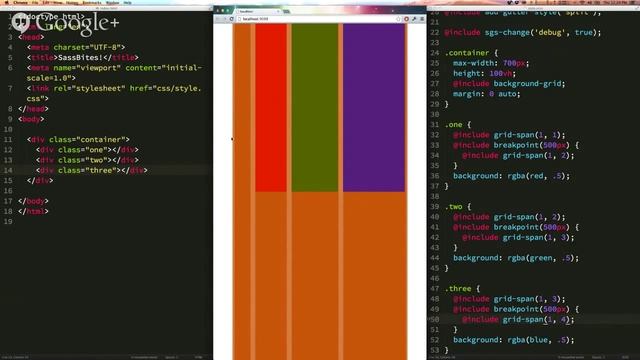This screenshot has width=640, height=360.
Task: Click line number 46 in Sass editor
Action: [434, 278]
